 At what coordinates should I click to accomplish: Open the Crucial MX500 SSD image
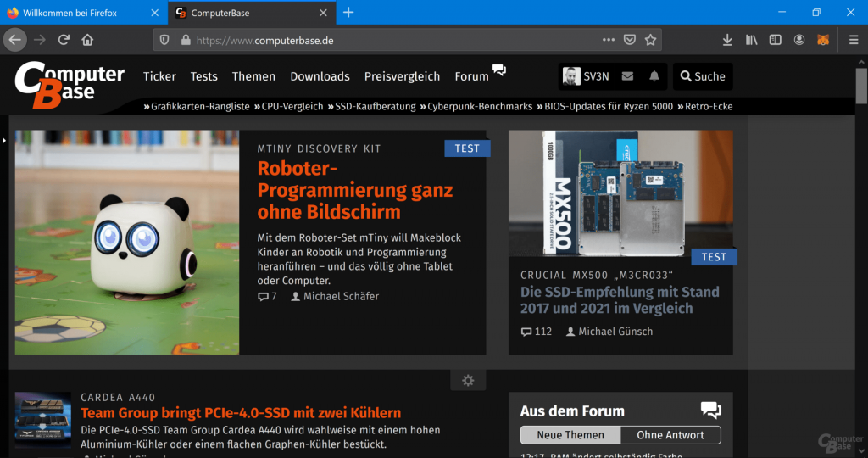620,193
